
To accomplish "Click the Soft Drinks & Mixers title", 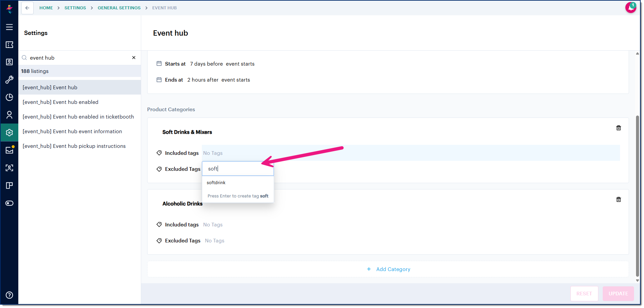I will tap(187, 132).
